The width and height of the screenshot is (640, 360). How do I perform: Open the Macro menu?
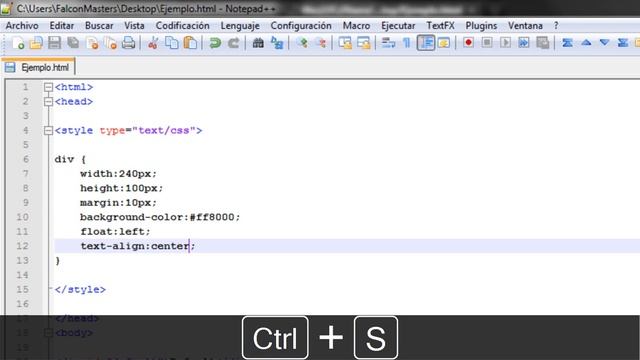356,26
